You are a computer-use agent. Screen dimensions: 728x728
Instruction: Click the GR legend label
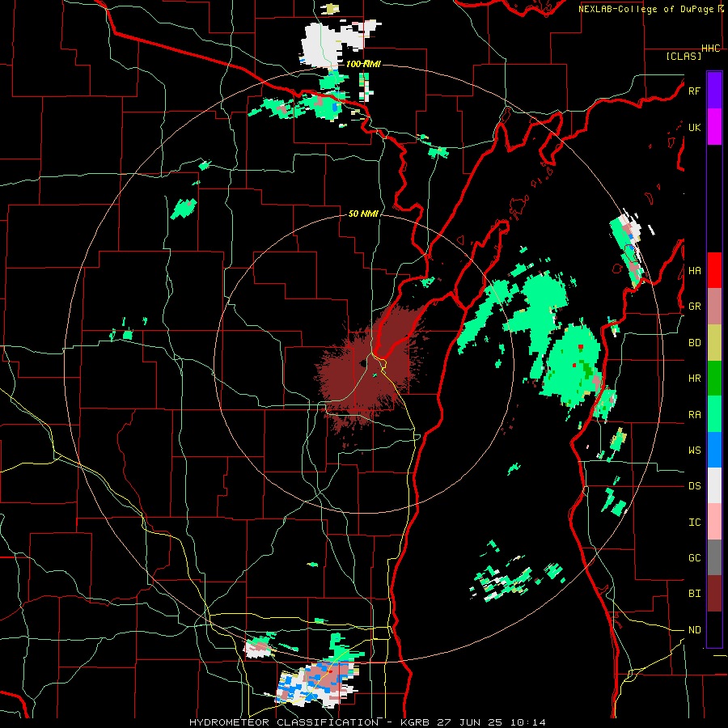(694, 307)
